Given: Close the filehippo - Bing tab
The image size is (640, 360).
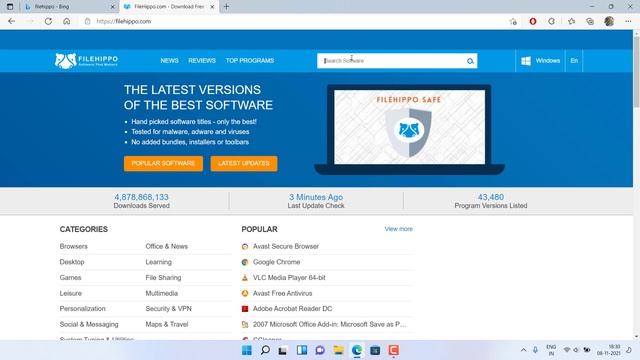Looking at the screenshot, I should coord(113,7).
